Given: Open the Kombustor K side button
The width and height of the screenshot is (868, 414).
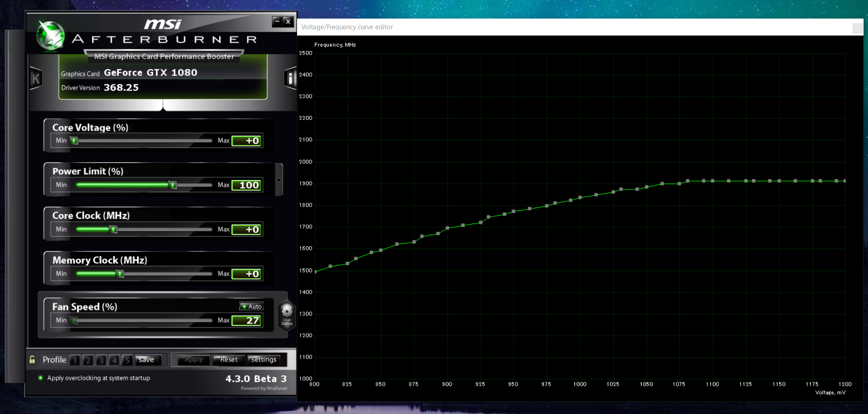Looking at the screenshot, I should click(x=36, y=79).
